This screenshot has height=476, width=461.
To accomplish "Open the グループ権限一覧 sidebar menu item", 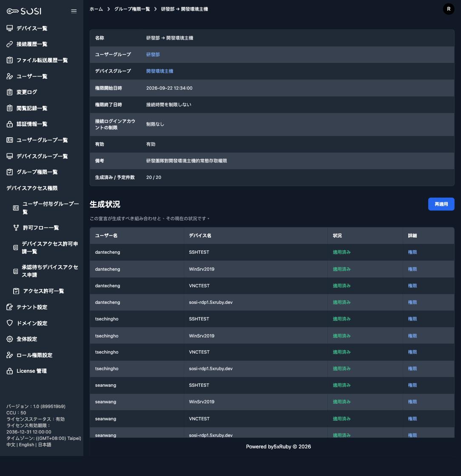I will click(x=37, y=172).
